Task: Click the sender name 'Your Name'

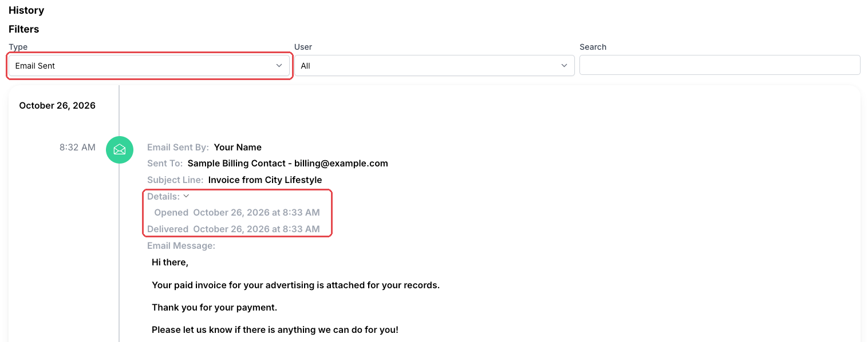Action: 238,148
